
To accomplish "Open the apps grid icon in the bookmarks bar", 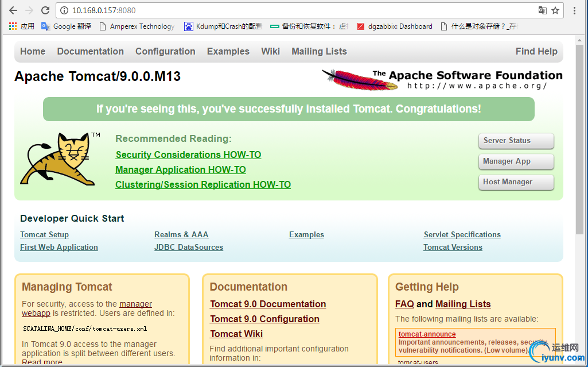I will click(13, 26).
